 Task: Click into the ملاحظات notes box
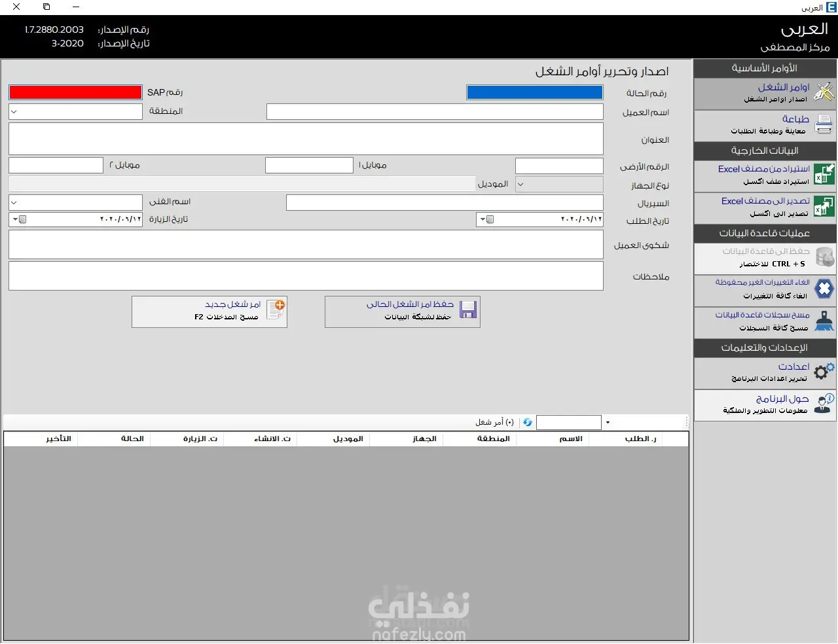[306, 276]
